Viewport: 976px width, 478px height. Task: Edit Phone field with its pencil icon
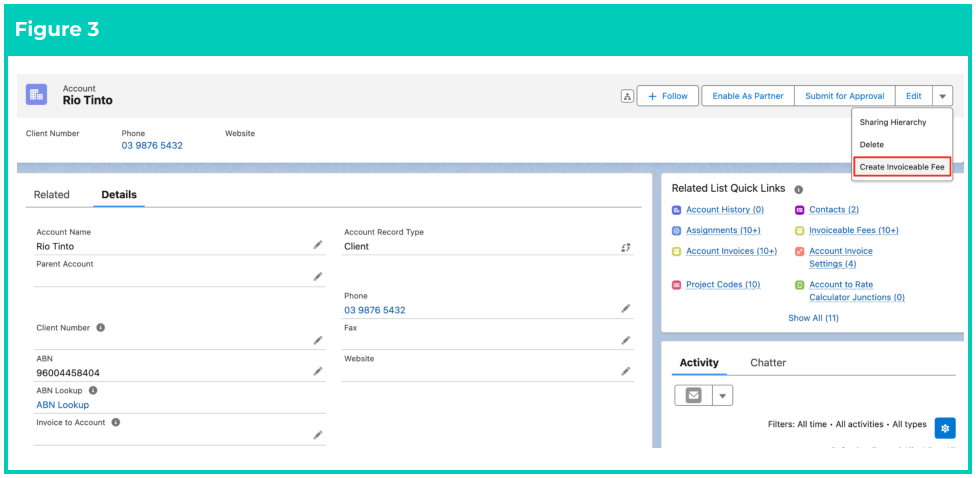[626, 309]
